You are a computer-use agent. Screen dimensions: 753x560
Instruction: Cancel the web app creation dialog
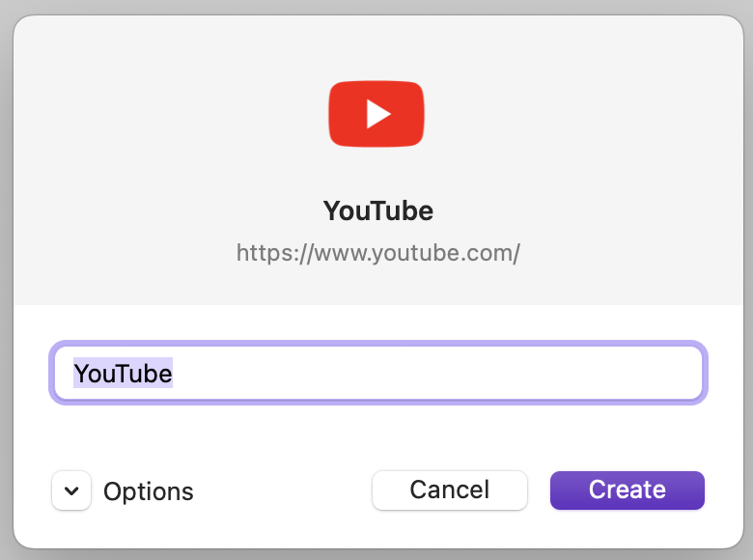pyautogui.click(x=450, y=490)
